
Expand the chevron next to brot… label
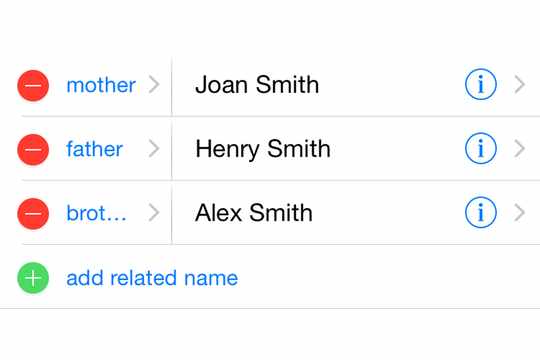[154, 213]
